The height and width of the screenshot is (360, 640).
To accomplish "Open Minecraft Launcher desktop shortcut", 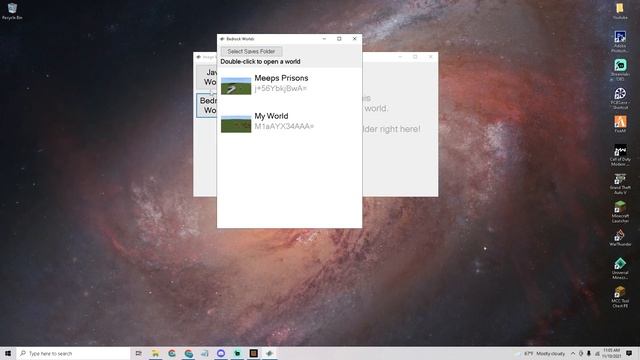I will coord(620,211).
